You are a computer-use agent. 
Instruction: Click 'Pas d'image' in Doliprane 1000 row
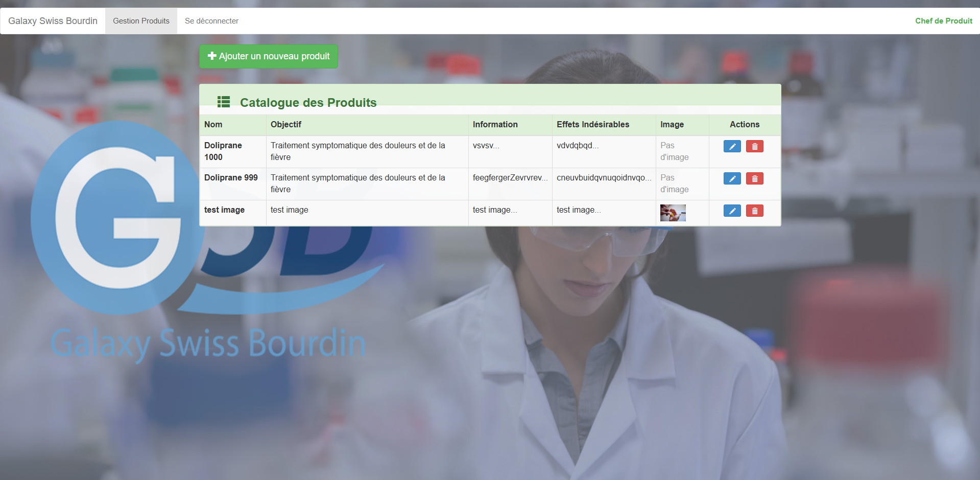click(x=674, y=151)
